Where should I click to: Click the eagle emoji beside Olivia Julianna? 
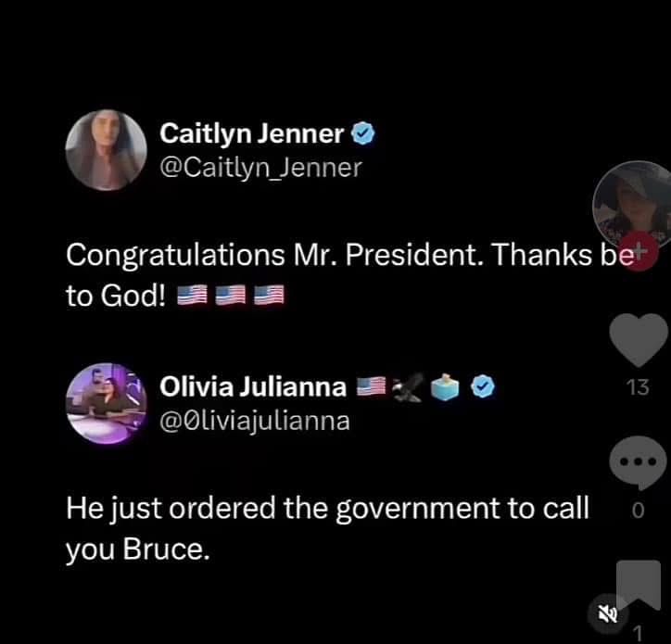coord(407,387)
